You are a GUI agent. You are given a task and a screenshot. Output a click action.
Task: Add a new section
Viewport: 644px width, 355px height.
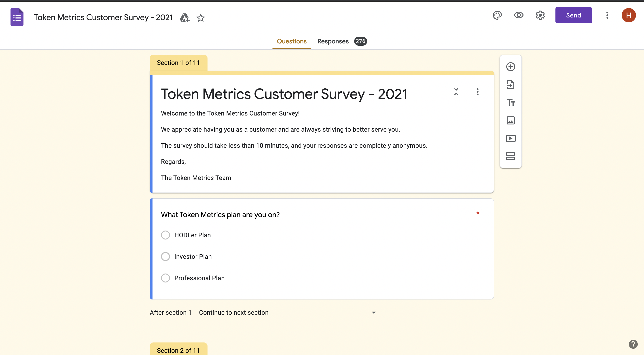[x=511, y=156]
